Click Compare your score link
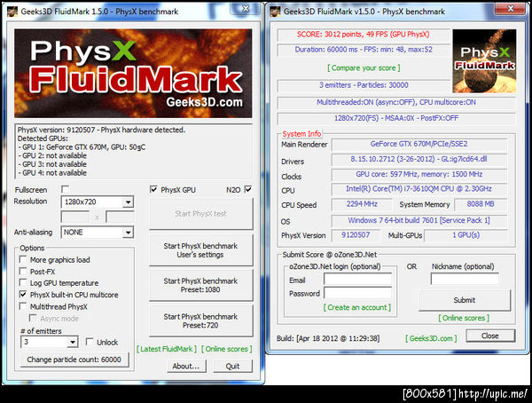This screenshot has width=532, height=403. [x=364, y=68]
